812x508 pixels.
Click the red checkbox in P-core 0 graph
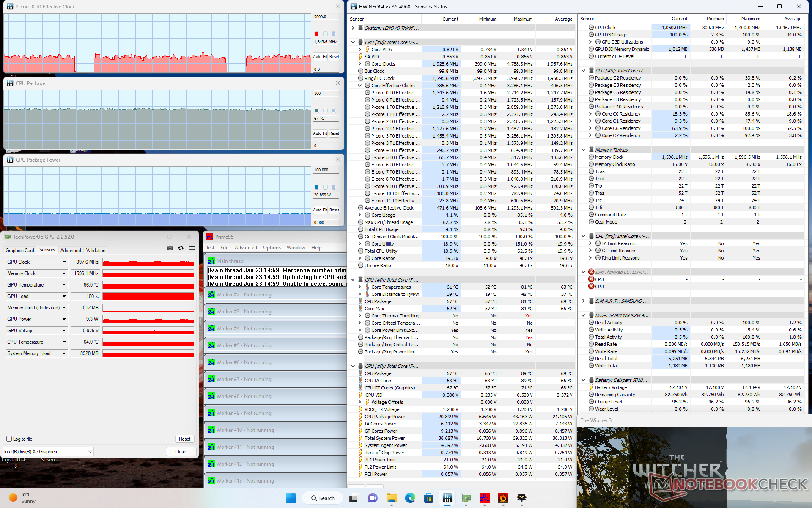[317, 34]
